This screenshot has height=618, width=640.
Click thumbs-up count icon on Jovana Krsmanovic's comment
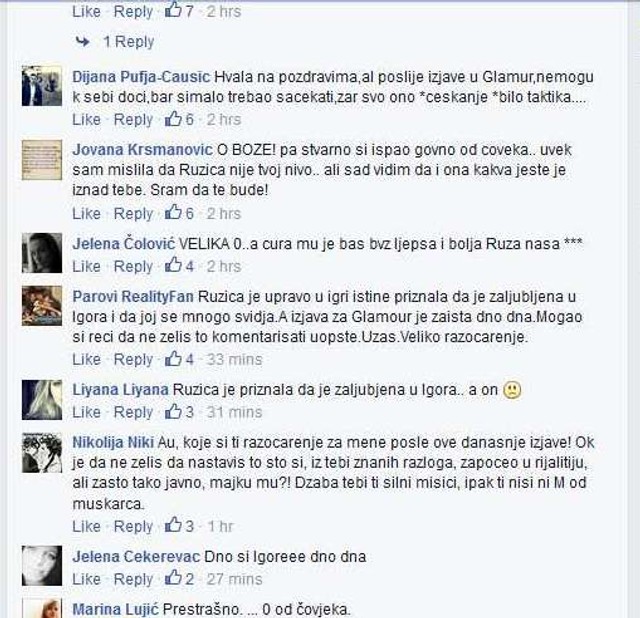coord(173,212)
